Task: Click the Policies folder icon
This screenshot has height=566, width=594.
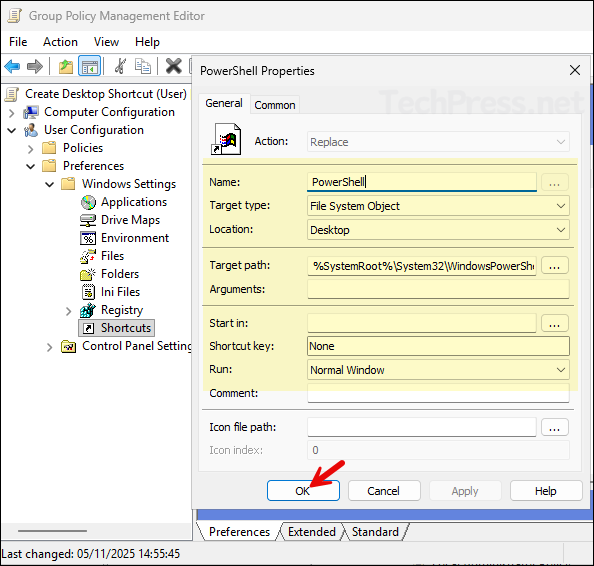Action: [x=49, y=148]
